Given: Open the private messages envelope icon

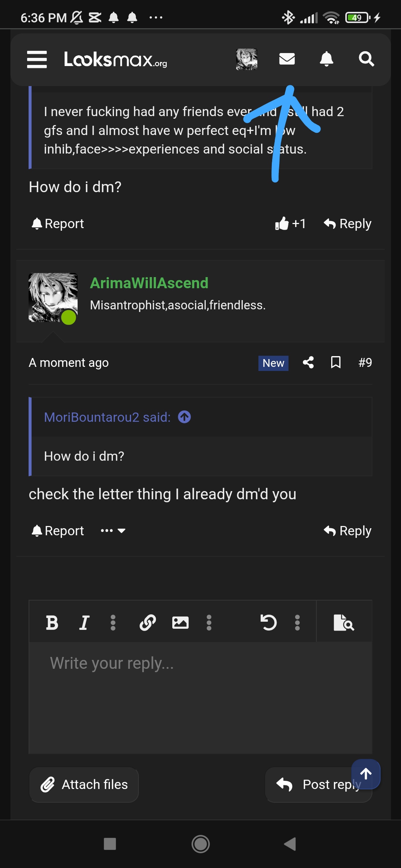Looking at the screenshot, I should 287,59.
